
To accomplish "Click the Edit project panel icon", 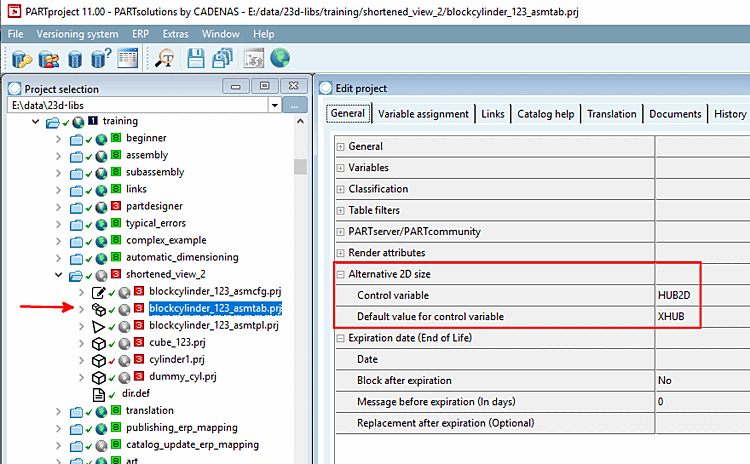I will tap(326, 88).
